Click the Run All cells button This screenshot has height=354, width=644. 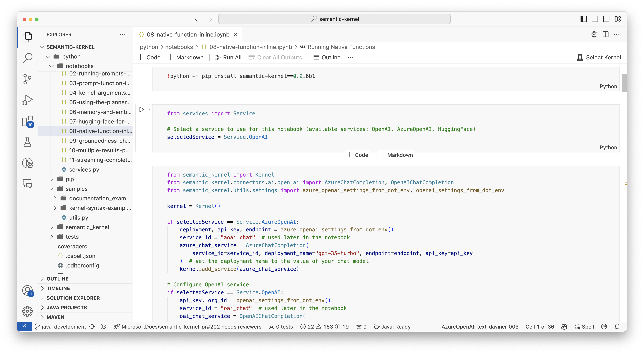pos(227,57)
